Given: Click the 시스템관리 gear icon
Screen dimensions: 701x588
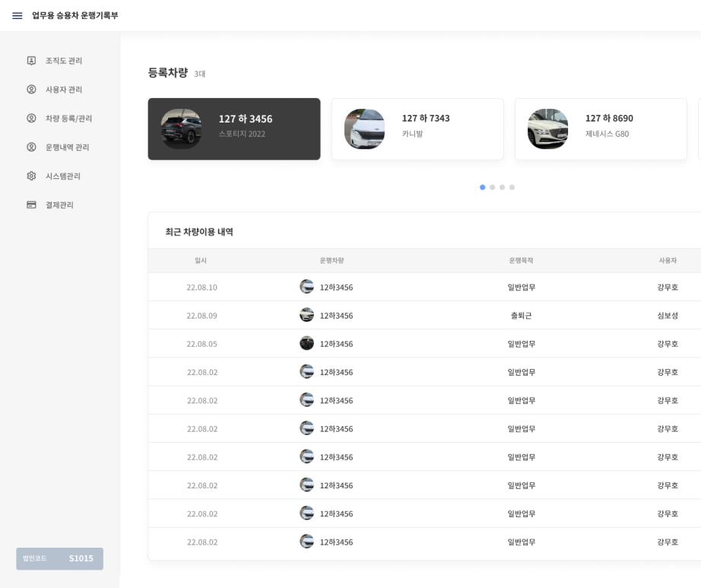Looking at the screenshot, I should click(x=31, y=176).
